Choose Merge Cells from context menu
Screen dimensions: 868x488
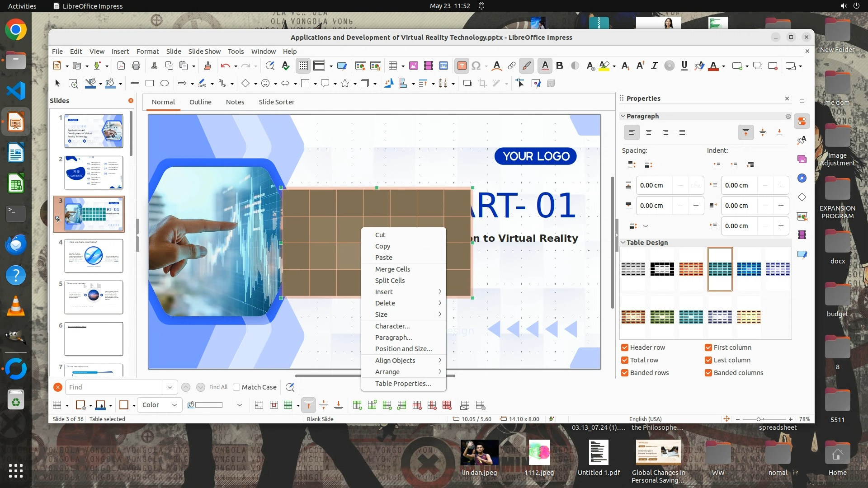(392, 269)
